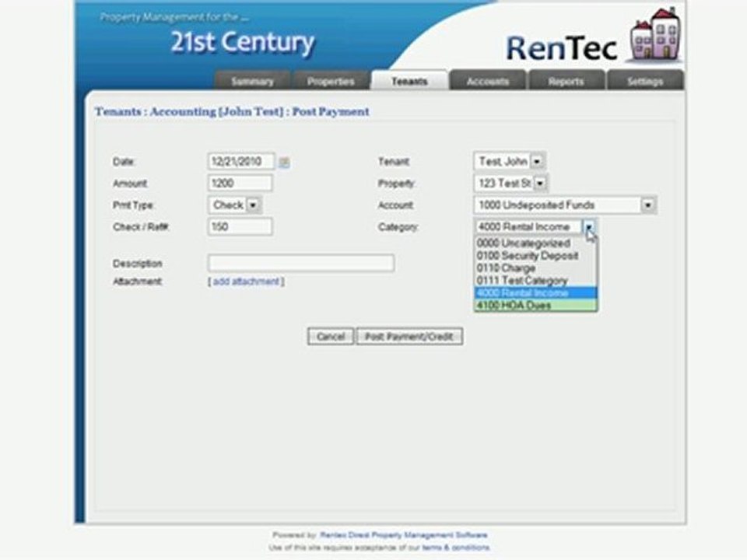Choose 0100 Security Deposit category
Image resolution: width=747 pixels, height=560 pixels.
coord(535,256)
